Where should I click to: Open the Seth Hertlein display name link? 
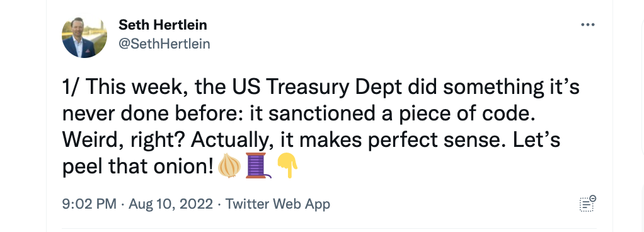click(x=163, y=25)
